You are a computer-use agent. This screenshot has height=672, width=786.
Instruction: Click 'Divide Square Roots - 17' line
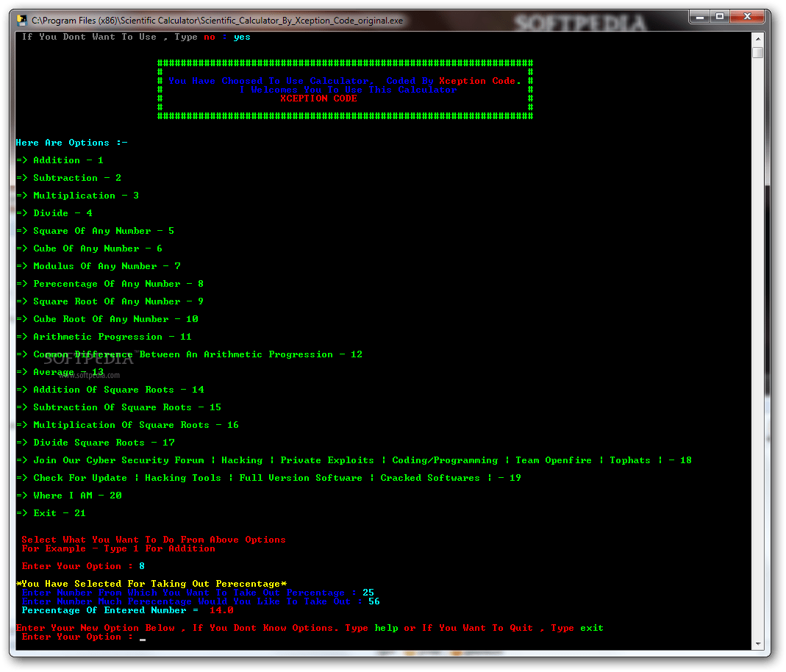[x=96, y=443]
